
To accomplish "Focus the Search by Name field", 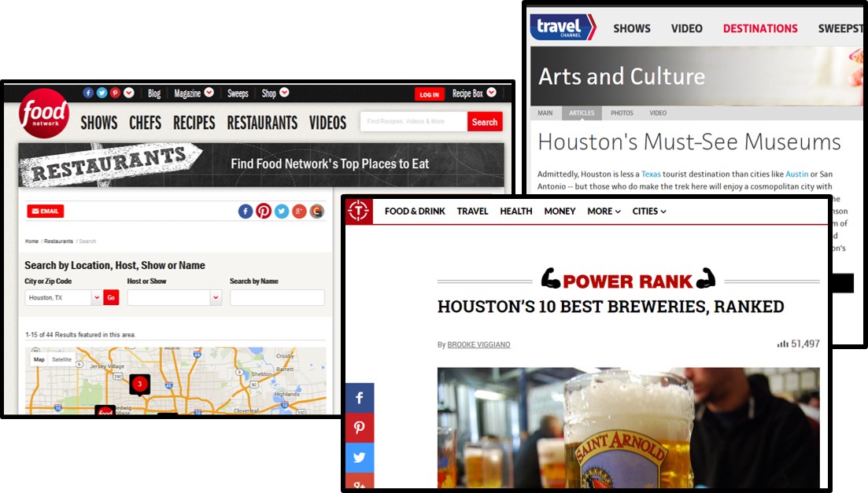I will click(x=277, y=298).
